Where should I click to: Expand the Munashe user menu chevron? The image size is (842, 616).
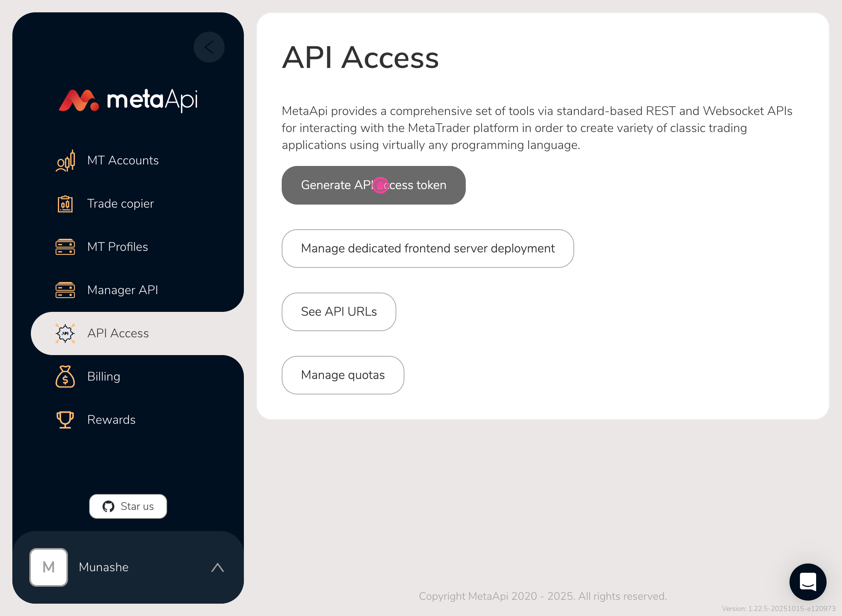[218, 567]
